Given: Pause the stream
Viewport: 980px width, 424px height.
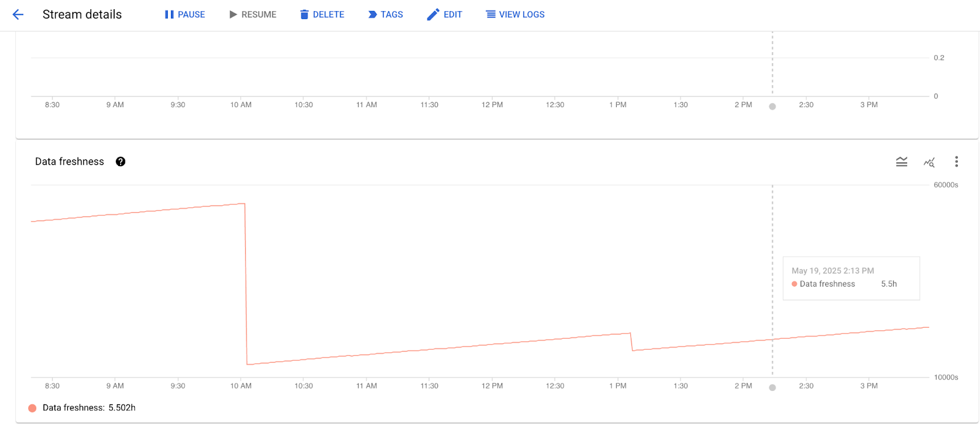Looking at the screenshot, I should (185, 15).
